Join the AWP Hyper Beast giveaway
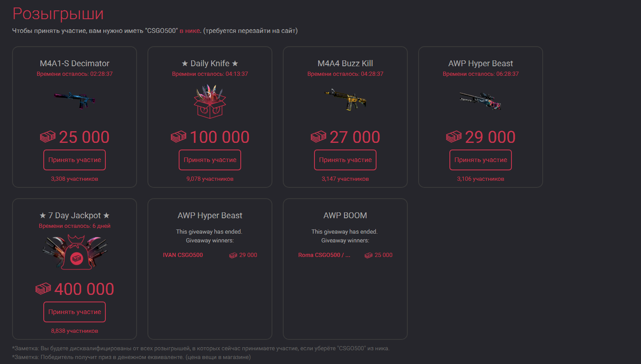The width and height of the screenshot is (641, 364). 481,160
